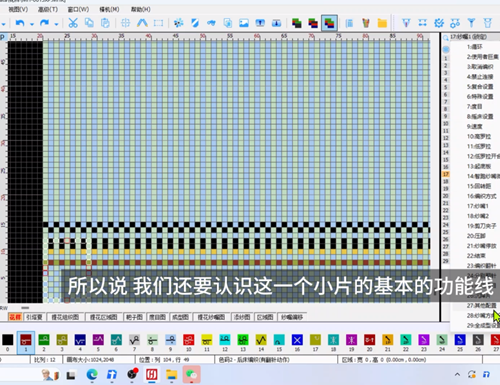Click the picture image icon in toolbar

244,23
